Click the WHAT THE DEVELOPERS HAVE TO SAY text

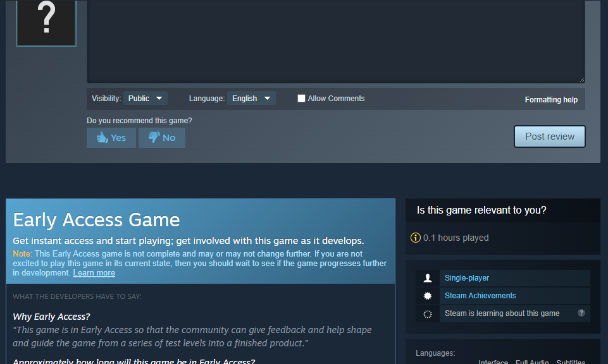click(77, 296)
